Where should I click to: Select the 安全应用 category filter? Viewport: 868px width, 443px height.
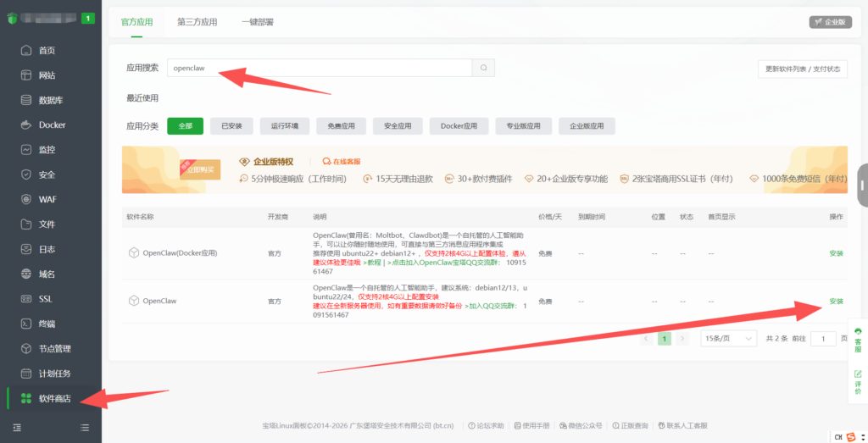(x=398, y=126)
